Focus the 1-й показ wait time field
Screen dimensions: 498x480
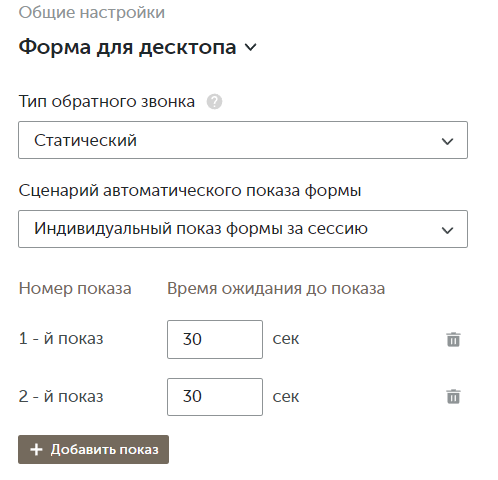click(215, 339)
